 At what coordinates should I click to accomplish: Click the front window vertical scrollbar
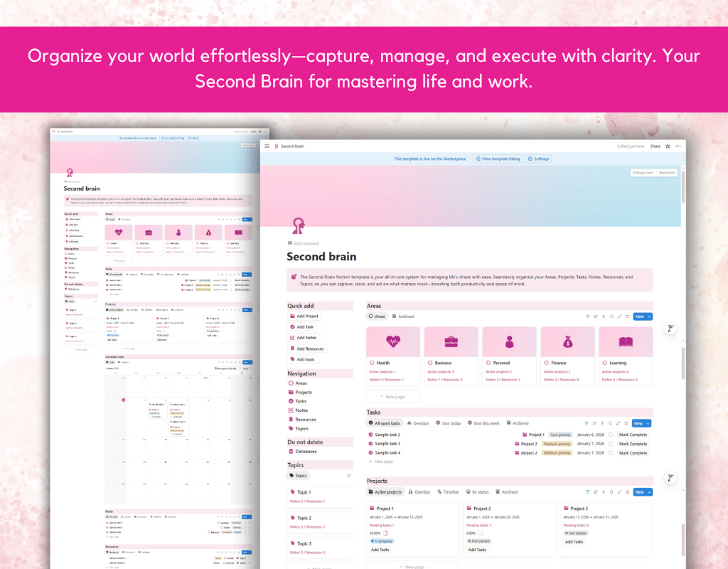point(683,188)
